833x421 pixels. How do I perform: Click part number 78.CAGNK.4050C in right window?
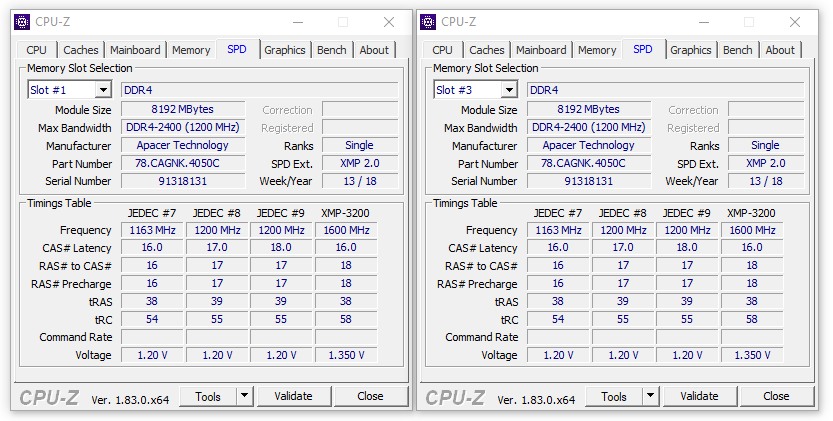589,163
